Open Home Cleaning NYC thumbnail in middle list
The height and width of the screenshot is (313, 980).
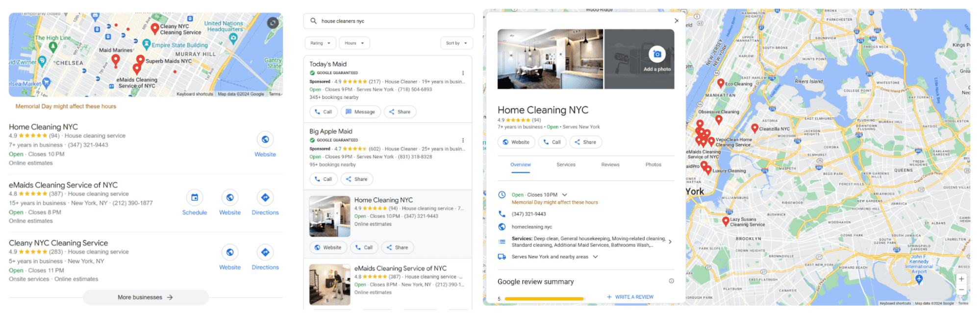[x=329, y=217]
